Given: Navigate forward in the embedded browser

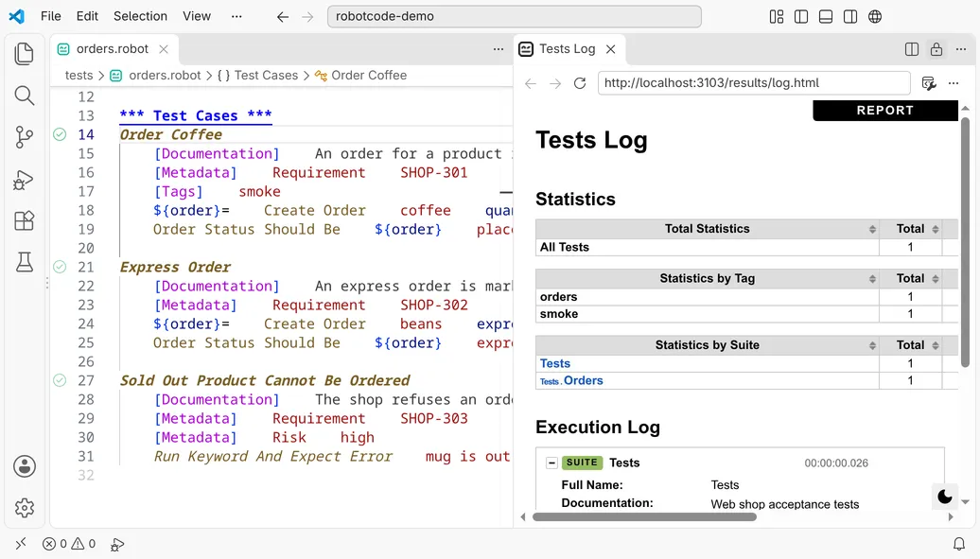Looking at the screenshot, I should pos(555,83).
